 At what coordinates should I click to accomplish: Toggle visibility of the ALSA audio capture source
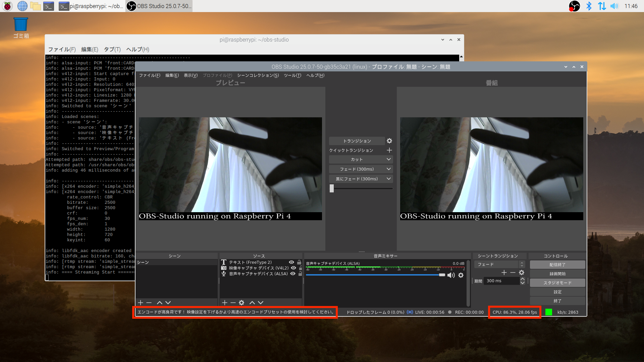[293, 274]
